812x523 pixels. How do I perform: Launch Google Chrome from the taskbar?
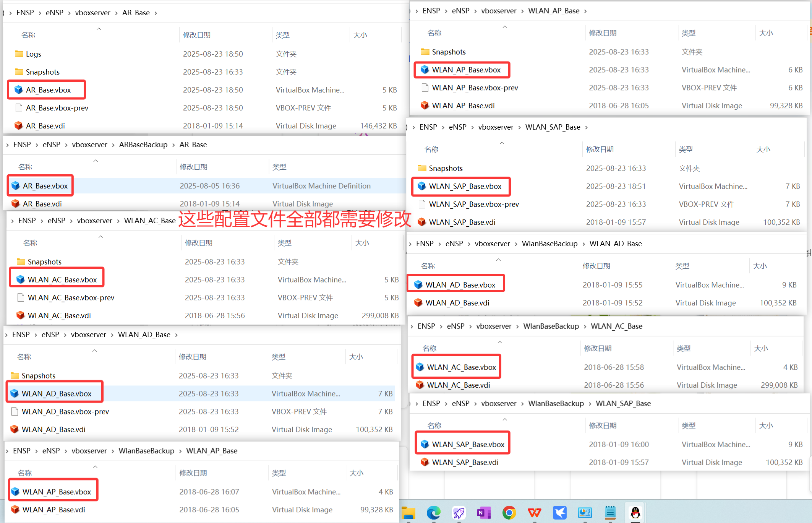509,513
